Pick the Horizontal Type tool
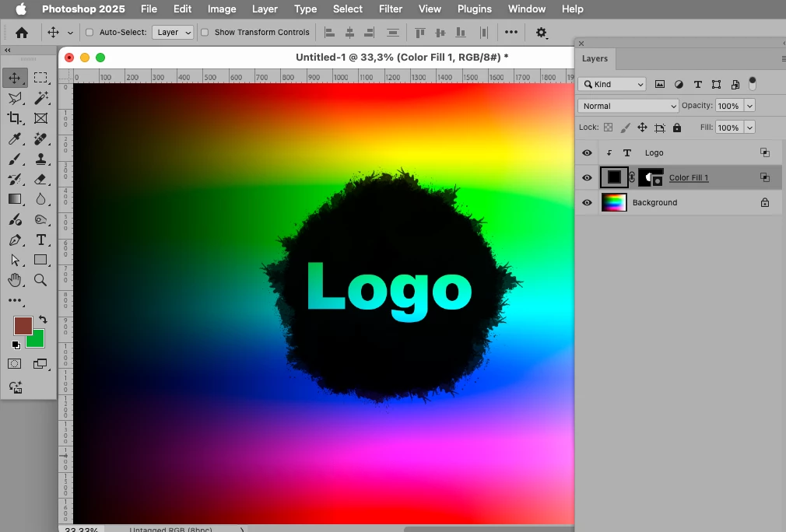786x532 pixels. pos(40,240)
